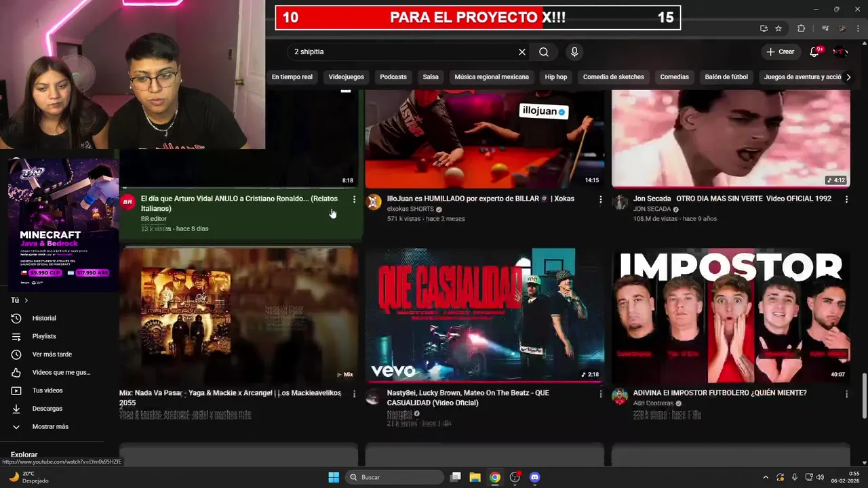Viewport: 868px width, 488px height.
Task: Start voice search with the microphone icon
Action: (x=574, y=52)
